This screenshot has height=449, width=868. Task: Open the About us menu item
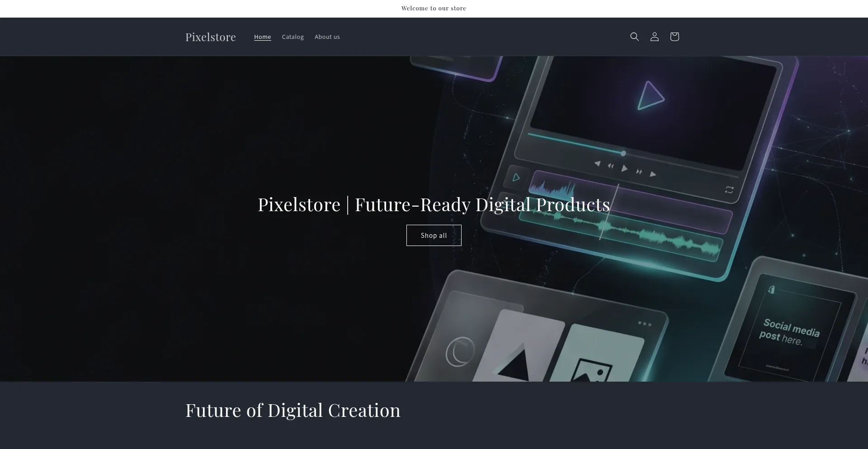327,37
